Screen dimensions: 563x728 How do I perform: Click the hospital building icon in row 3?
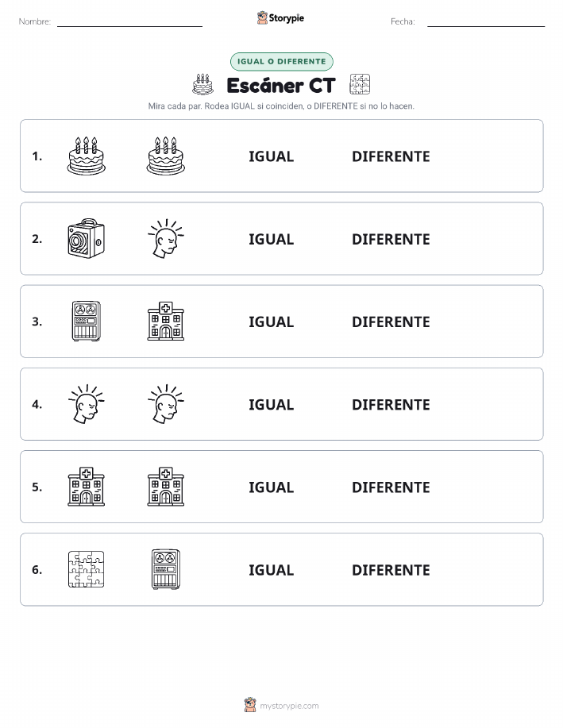(x=166, y=322)
